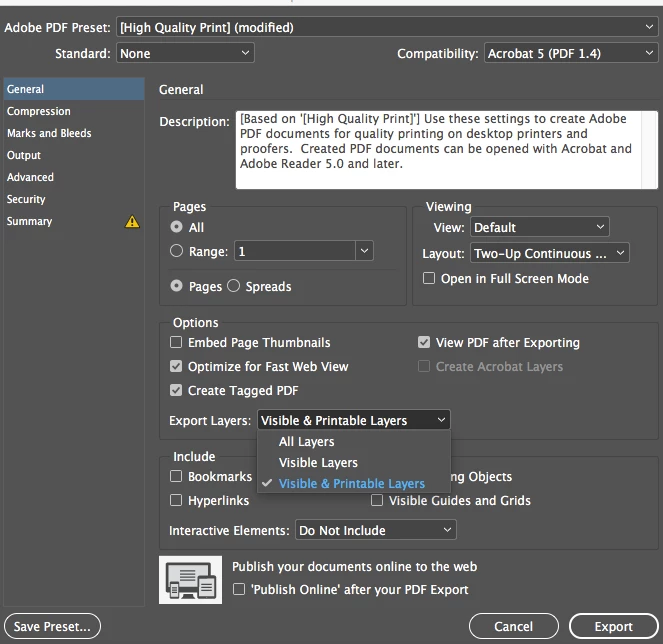Click the Export button
Viewport: 663px width, 644px height.
614,626
